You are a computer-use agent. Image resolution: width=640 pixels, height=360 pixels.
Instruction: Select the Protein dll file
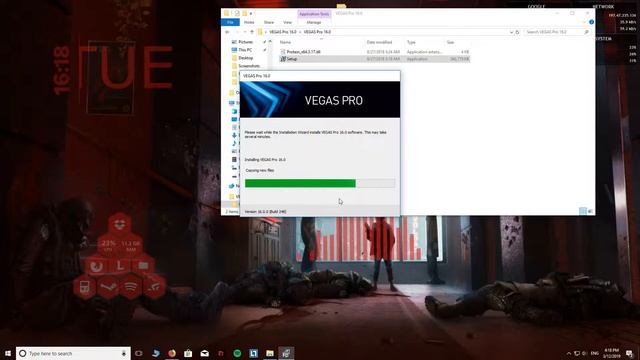tap(303, 52)
